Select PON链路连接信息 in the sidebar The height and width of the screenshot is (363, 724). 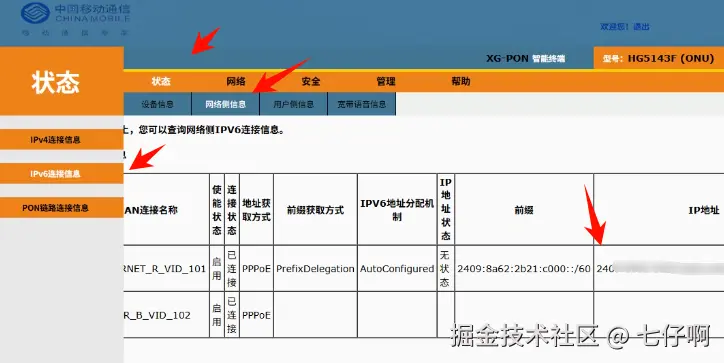tap(61, 208)
